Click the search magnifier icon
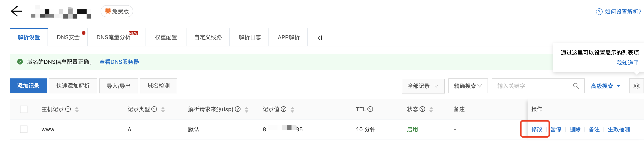 click(x=576, y=86)
